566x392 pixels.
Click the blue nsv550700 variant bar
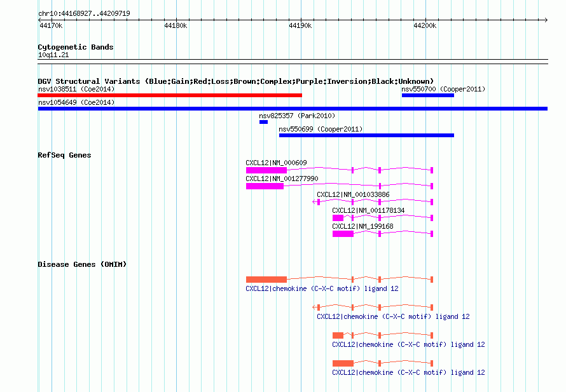tap(428, 95)
